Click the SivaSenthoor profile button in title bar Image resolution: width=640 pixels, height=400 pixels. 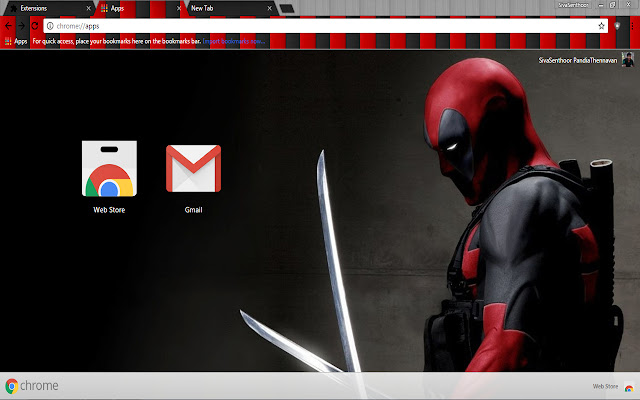tap(573, 5)
